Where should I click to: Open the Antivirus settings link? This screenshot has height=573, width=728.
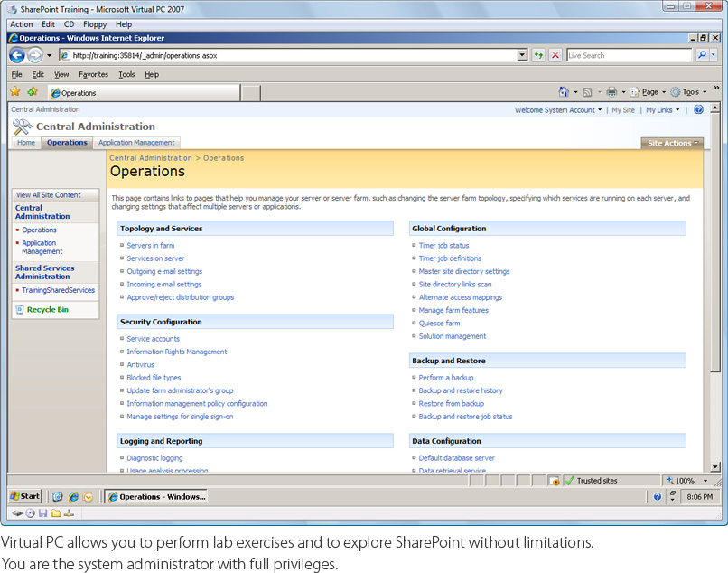pyautogui.click(x=141, y=365)
